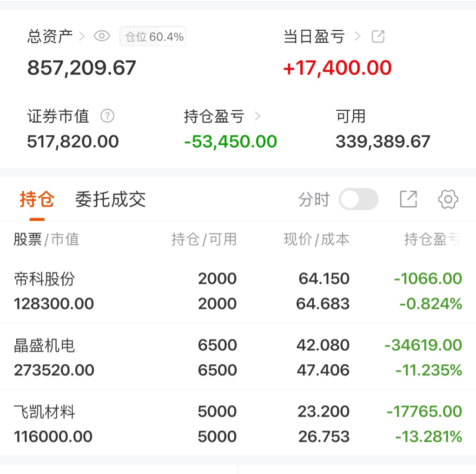Toggle the 分时 switch on
476x474 pixels.
(358, 200)
